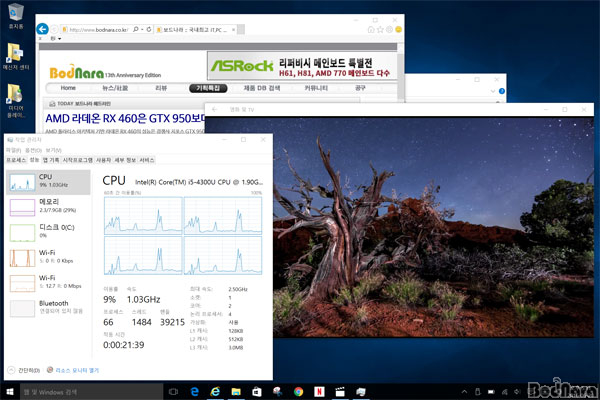The image size is (600, 400).
Task: Go back in the Internet Explorer window
Action: pos(42,29)
